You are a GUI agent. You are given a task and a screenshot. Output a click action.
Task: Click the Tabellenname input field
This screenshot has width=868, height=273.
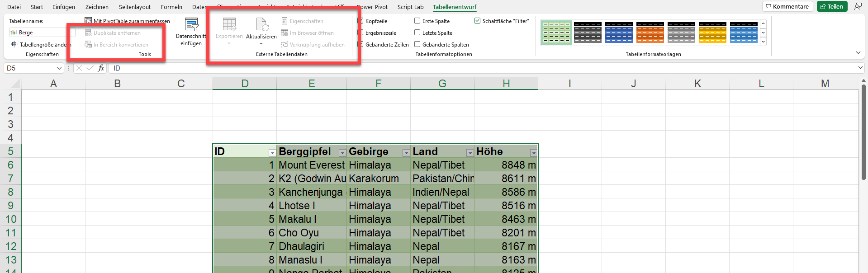pyautogui.click(x=39, y=33)
